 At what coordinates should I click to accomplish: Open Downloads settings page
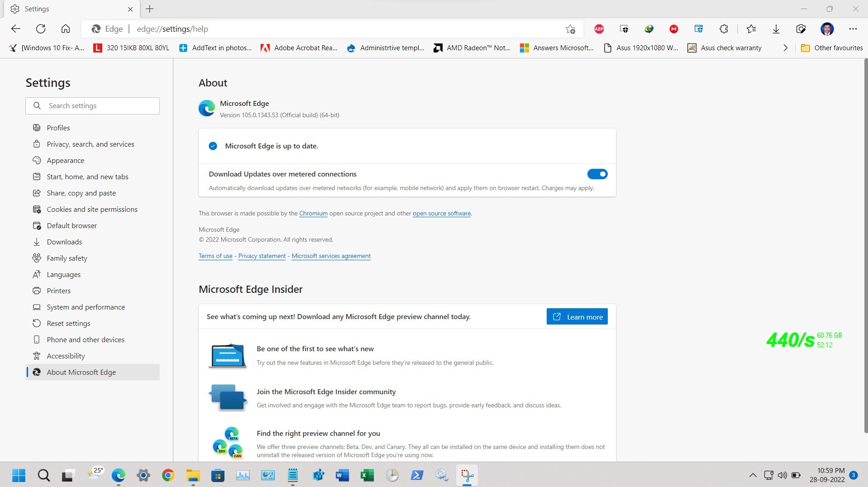(x=93, y=242)
